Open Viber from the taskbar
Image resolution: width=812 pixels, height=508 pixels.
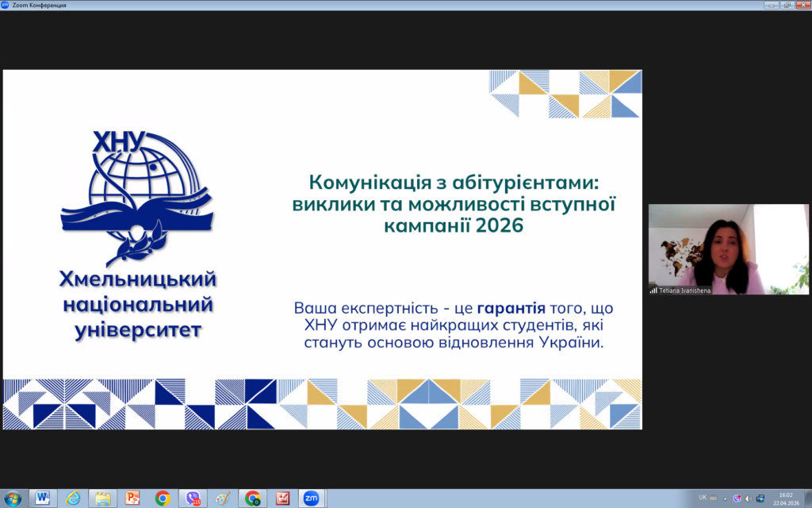pyautogui.click(x=193, y=498)
